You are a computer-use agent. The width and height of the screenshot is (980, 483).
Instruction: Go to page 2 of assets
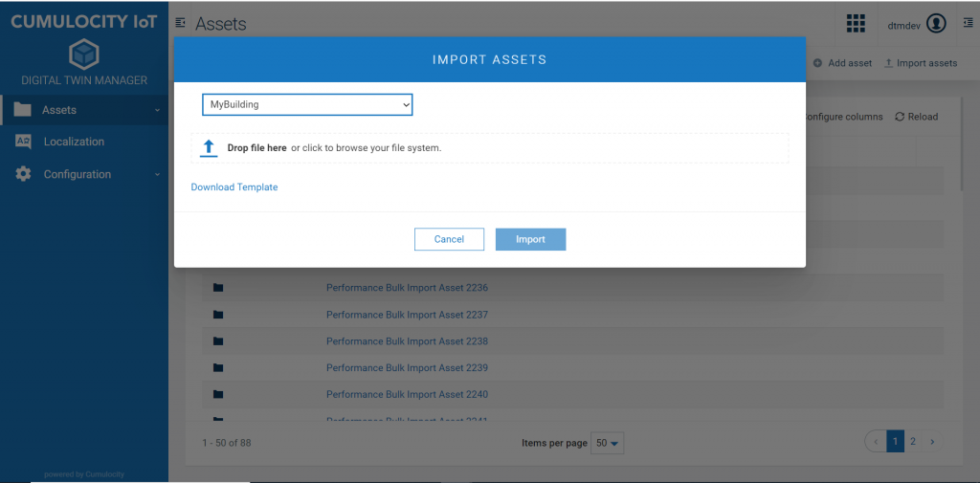pos(913,441)
